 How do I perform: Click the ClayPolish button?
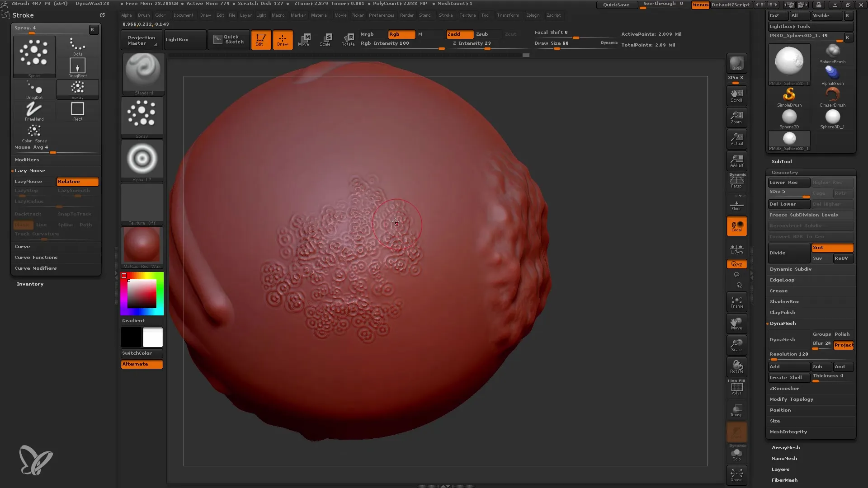(782, 312)
